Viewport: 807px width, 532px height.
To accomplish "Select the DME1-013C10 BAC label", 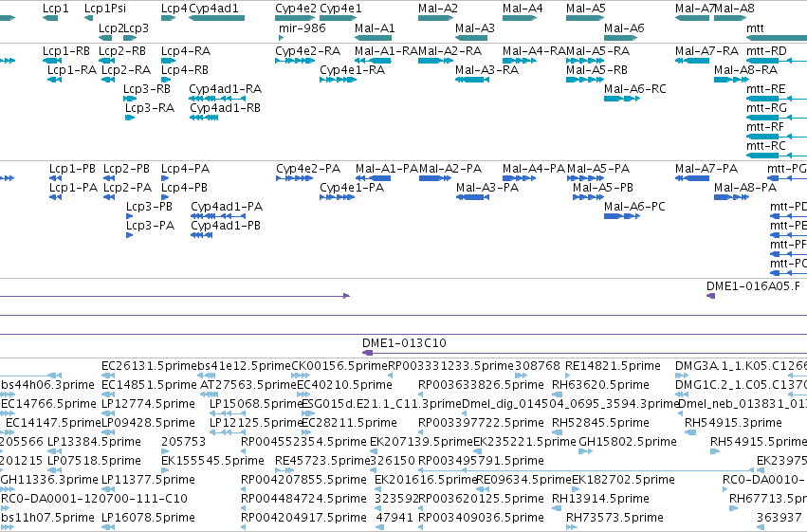I will (404, 342).
